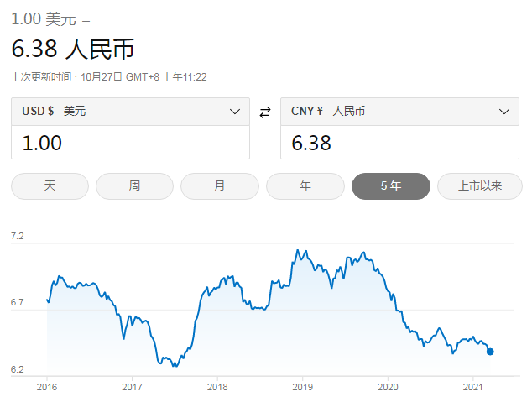Select the active 5 年 range tab
Image resolution: width=532 pixels, height=402 pixels.
391,186
